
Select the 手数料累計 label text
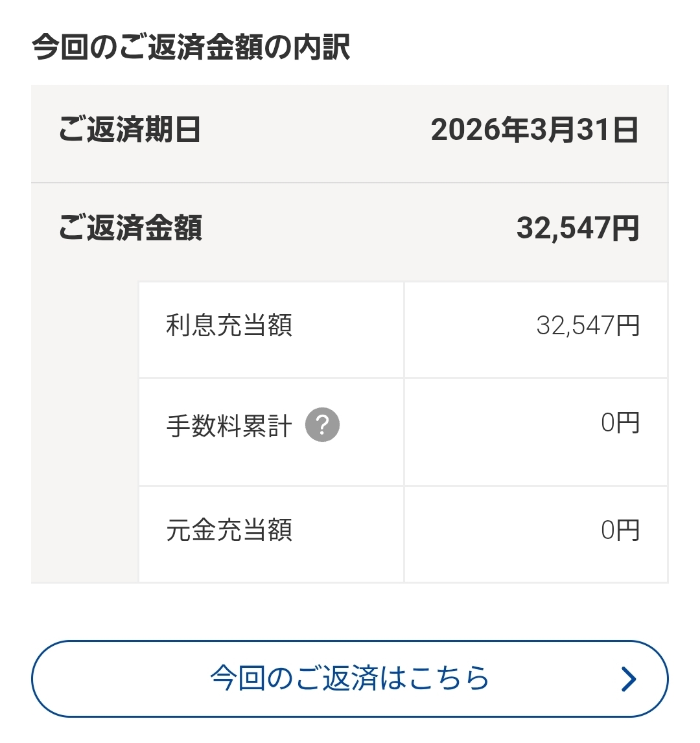click(x=229, y=427)
